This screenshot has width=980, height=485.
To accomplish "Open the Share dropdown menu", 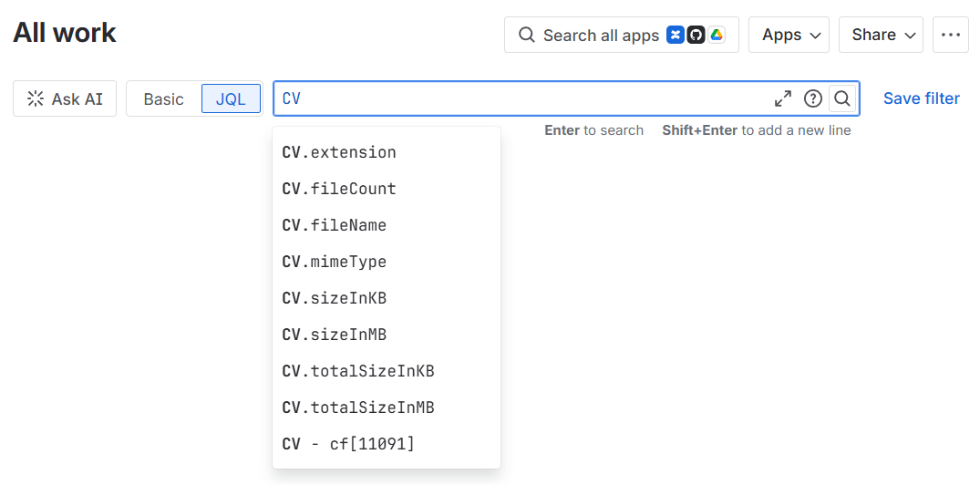I will (881, 35).
